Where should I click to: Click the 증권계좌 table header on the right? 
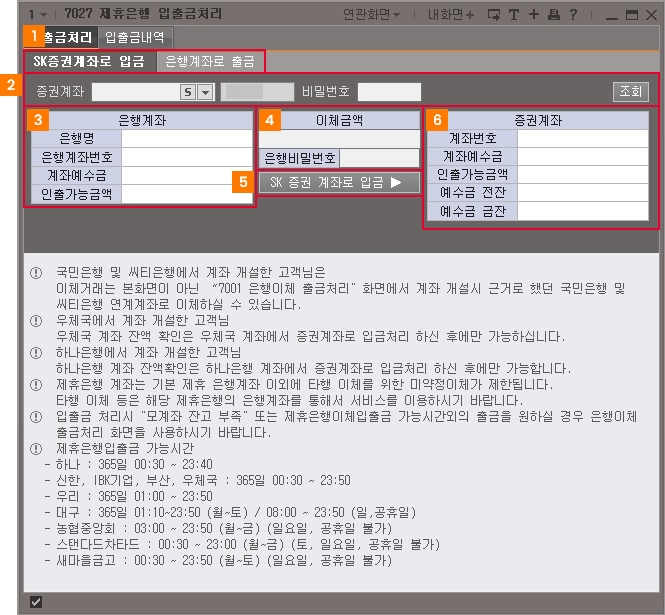pos(538,120)
